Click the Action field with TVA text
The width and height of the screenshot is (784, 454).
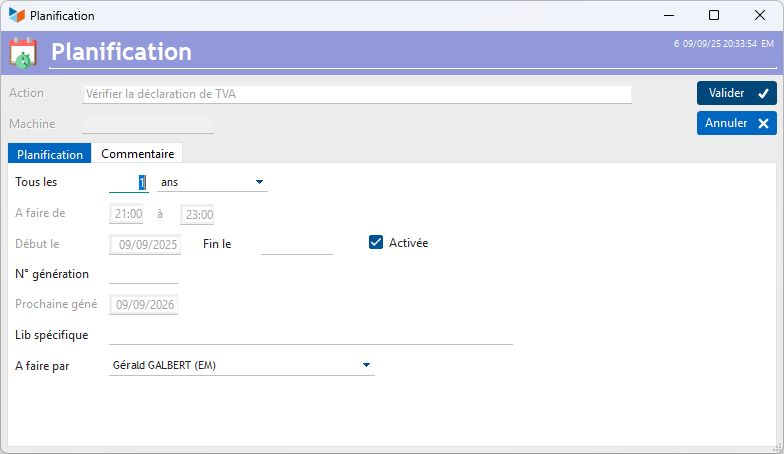pyautogui.click(x=356, y=94)
